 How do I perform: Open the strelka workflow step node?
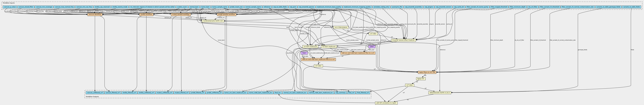146,15
